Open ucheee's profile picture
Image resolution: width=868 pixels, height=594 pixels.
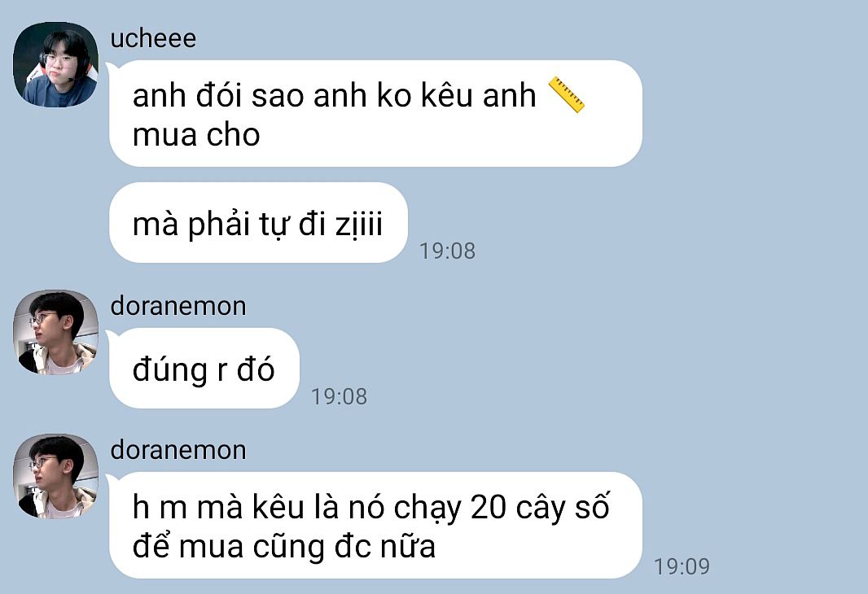click(x=55, y=65)
